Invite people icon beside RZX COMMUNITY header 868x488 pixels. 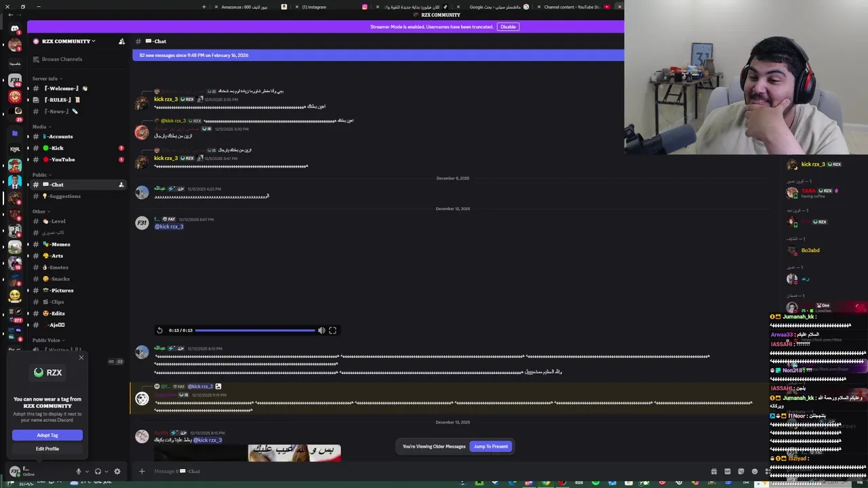[121, 41]
